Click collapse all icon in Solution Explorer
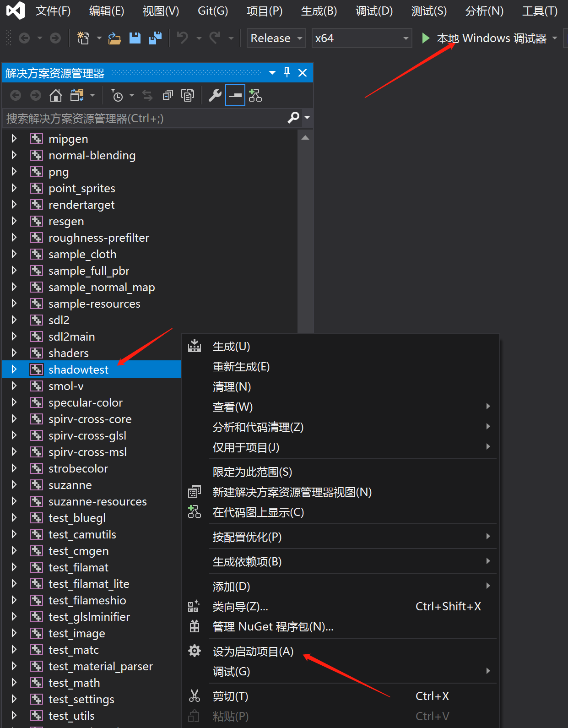The height and width of the screenshot is (728, 568). point(168,95)
